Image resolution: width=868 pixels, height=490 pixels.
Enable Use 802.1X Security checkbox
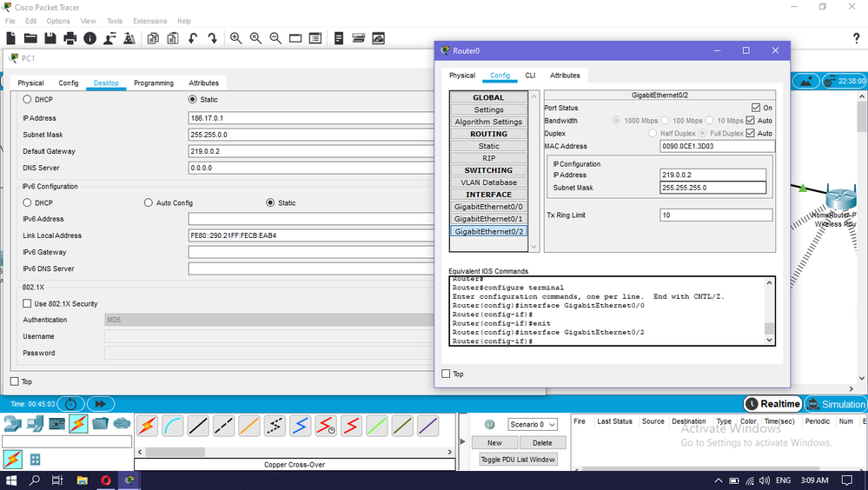click(27, 303)
